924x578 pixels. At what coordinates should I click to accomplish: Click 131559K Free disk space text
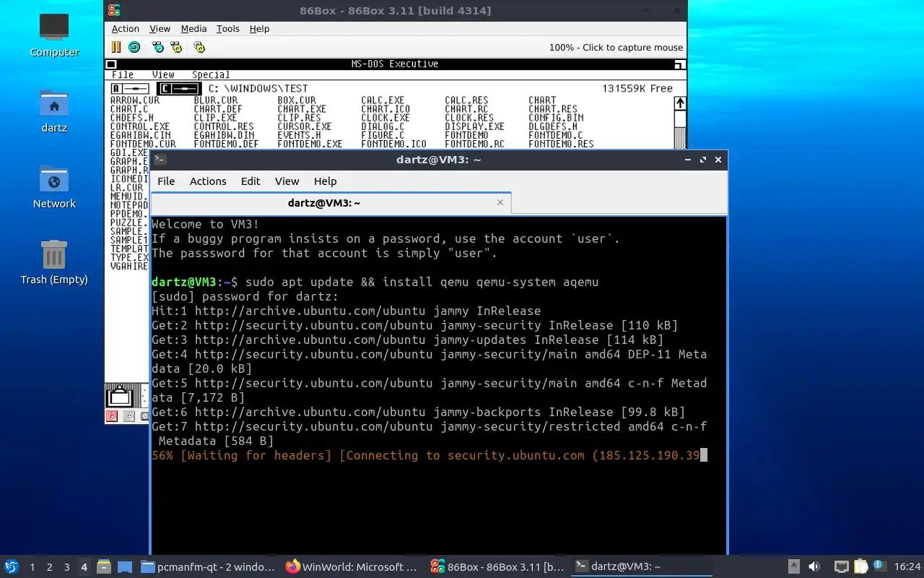637,88
